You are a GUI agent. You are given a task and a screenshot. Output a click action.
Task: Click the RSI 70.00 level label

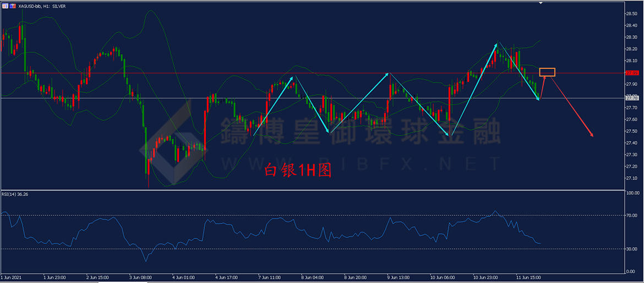tap(631, 216)
